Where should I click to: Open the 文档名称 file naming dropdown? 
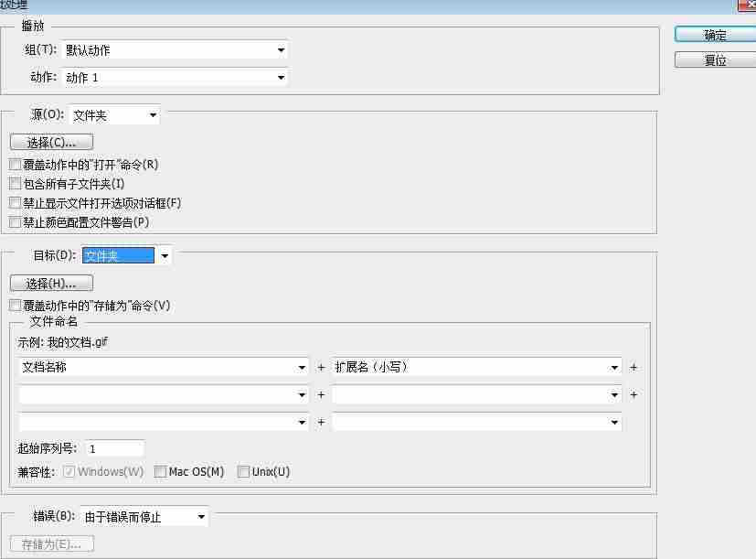(164, 368)
